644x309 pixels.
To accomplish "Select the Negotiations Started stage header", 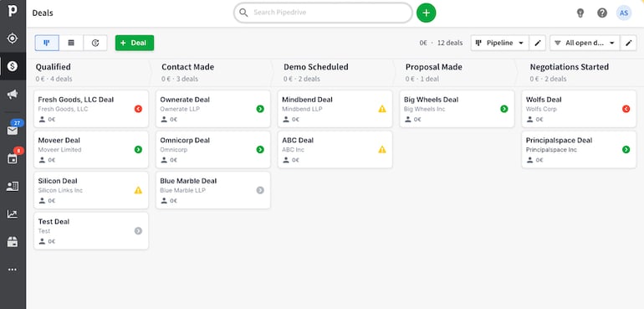I will pyautogui.click(x=570, y=67).
